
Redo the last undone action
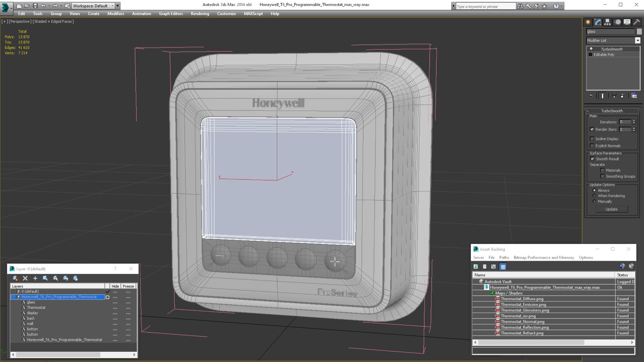tap(55, 6)
